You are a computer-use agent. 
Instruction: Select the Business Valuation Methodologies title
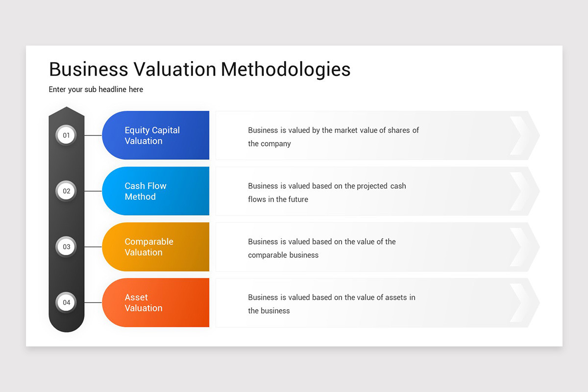point(200,70)
